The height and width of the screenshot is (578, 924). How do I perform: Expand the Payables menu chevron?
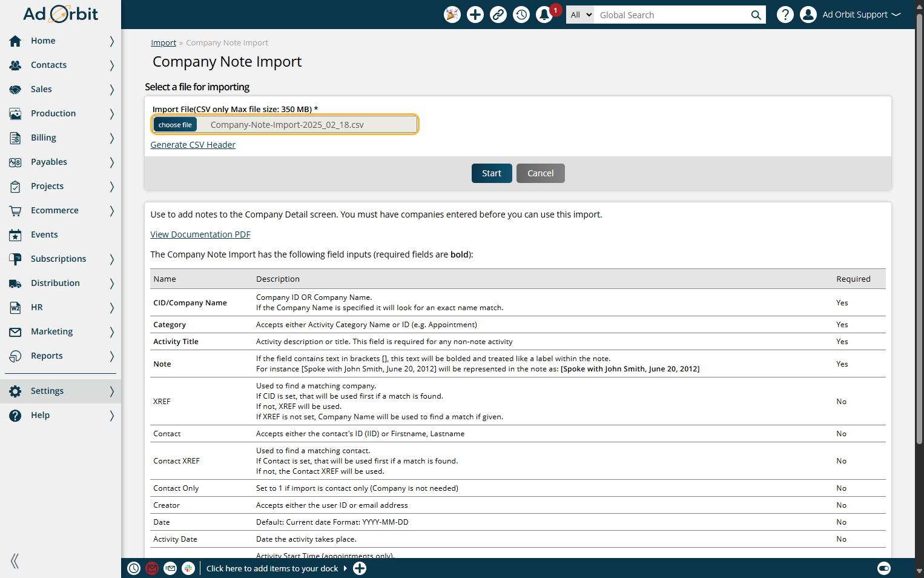[112, 162]
